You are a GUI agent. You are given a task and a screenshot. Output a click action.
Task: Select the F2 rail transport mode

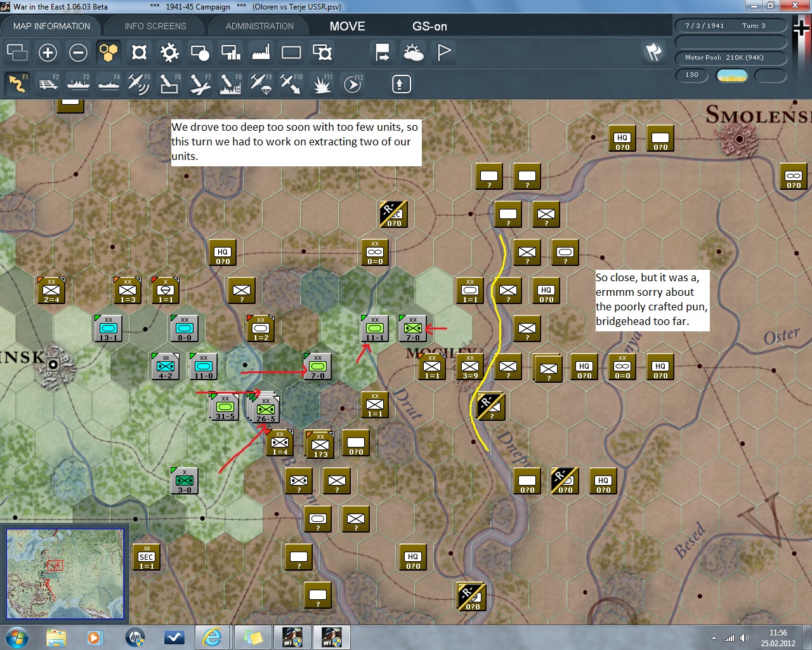tap(48, 84)
